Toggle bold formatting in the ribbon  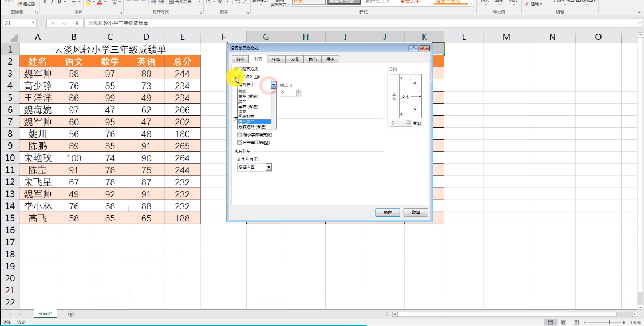pos(44,2)
